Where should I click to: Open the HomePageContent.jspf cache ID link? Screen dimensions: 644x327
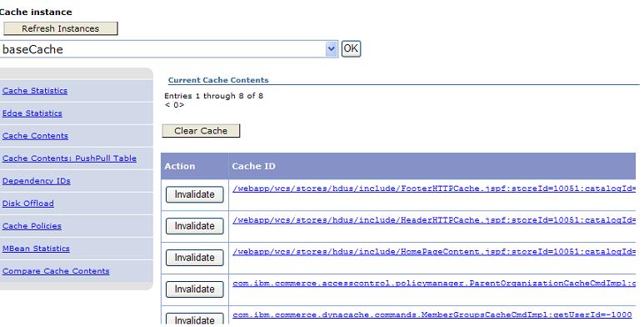(x=434, y=252)
